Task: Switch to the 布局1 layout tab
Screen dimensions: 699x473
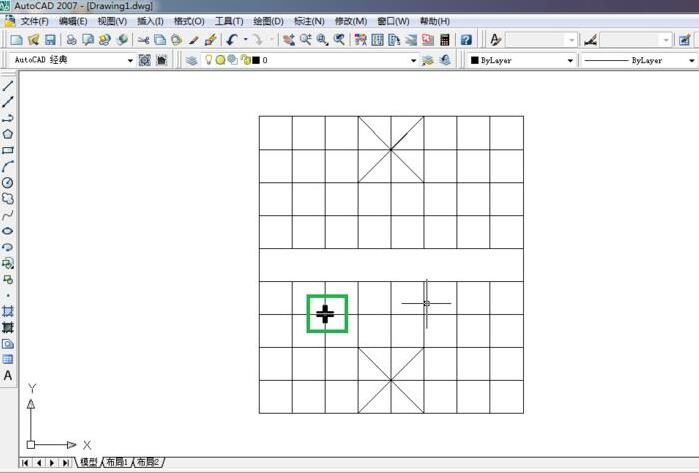Action: pyautogui.click(x=117, y=463)
